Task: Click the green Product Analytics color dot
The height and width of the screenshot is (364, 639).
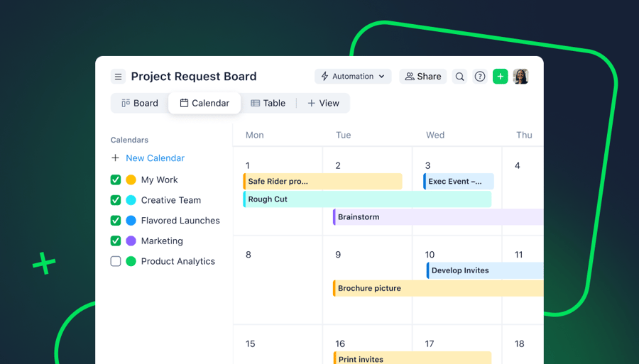Action: click(131, 261)
